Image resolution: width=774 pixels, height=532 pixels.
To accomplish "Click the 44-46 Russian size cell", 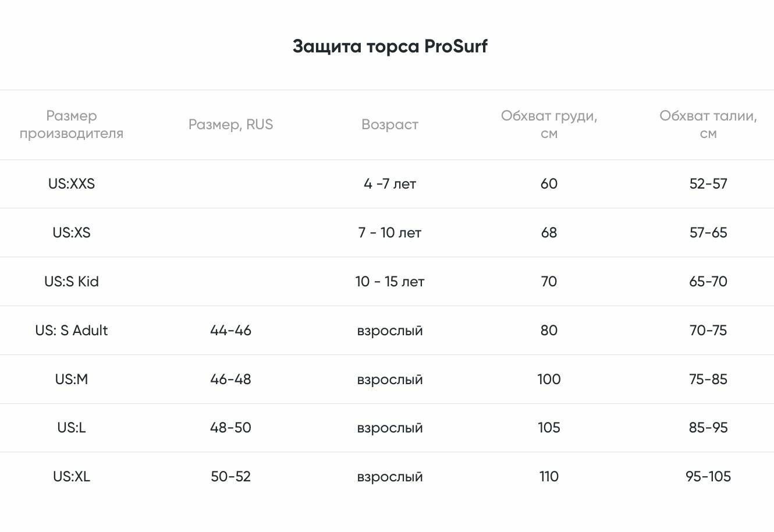I will point(230,331).
